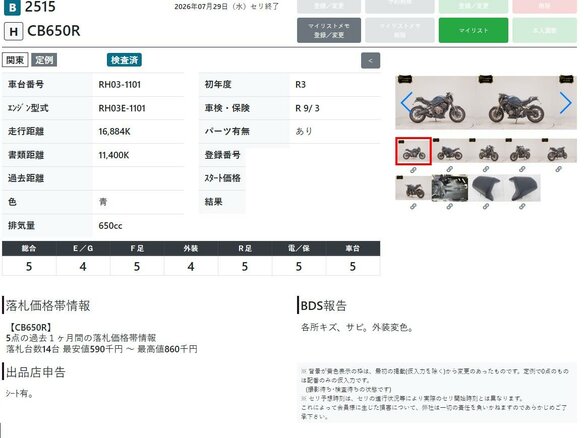
Task: Collapse the details panel with the gray '<' button
Action: [371, 60]
